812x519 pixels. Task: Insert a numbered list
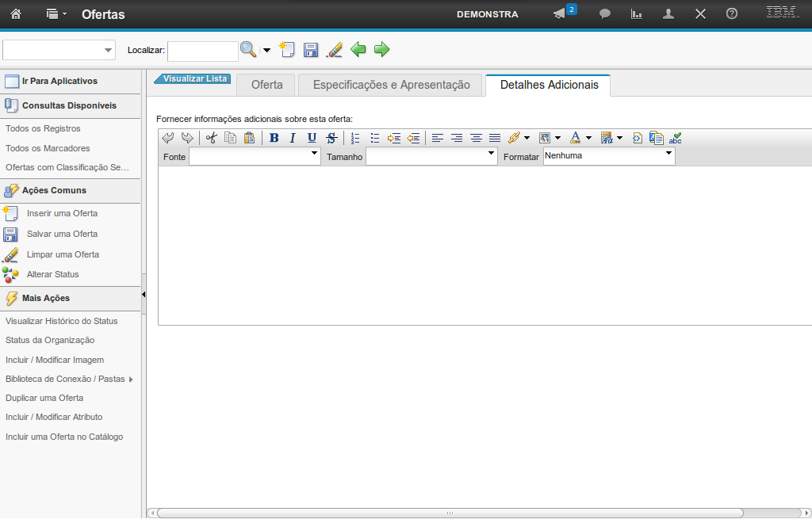click(x=355, y=138)
